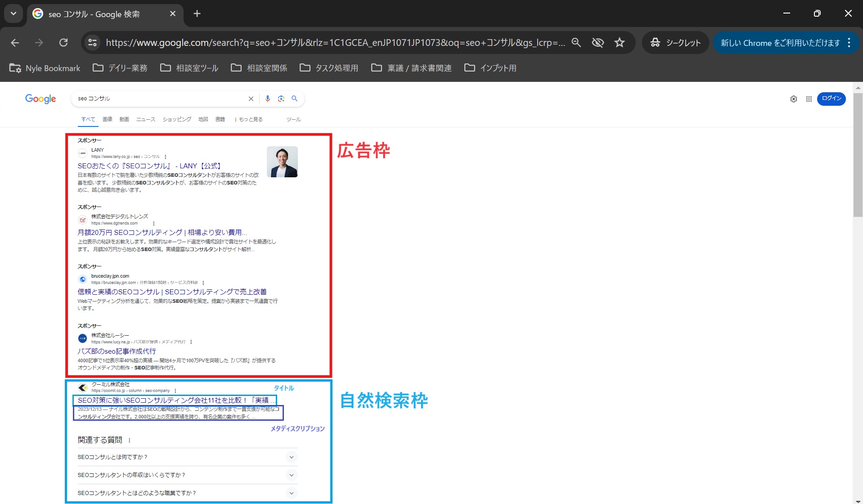Click 新しい Chrome をご利用いただけます update button
The image size is (863, 504).
780,43
